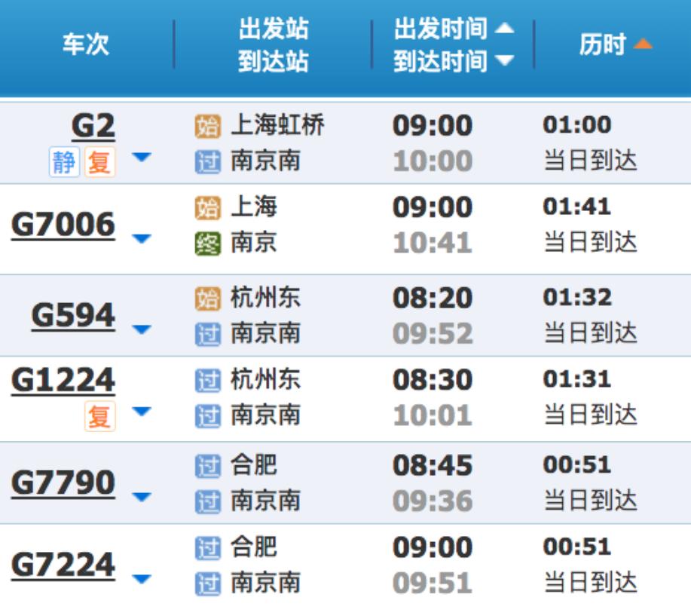691x616 pixels.
Task: Click the 静 quiet-car badge under G2
Action: click(x=64, y=162)
